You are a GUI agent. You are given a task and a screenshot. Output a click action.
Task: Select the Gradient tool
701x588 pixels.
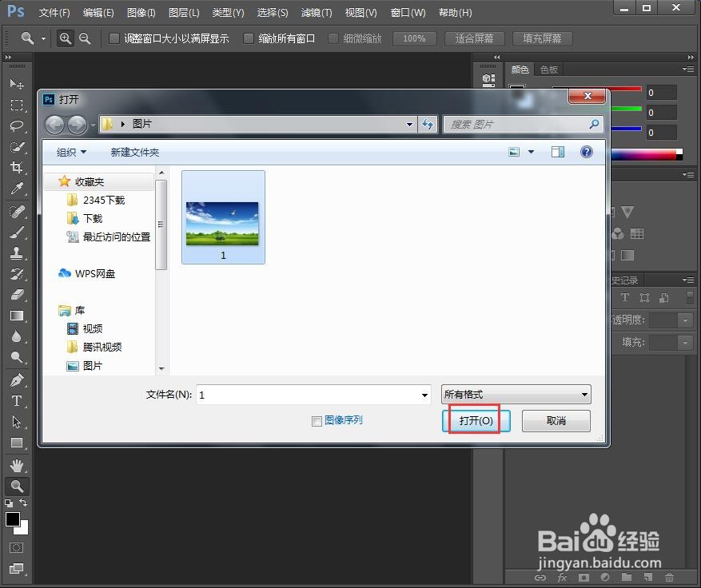tap(17, 316)
